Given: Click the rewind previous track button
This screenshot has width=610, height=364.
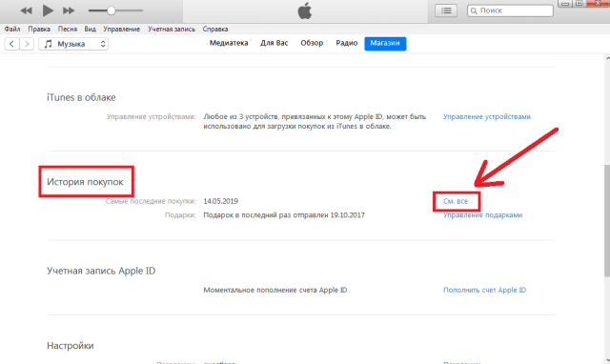Looking at the screenshot, I should pos(26,10).
